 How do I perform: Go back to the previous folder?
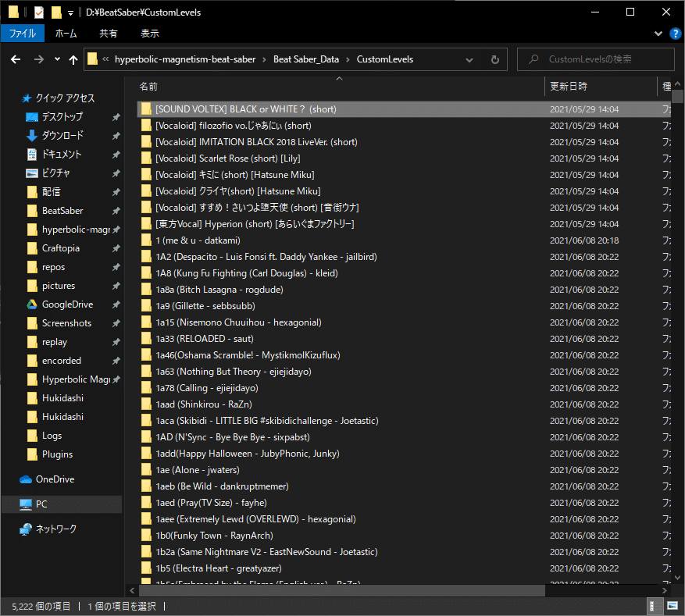point(16,59)
